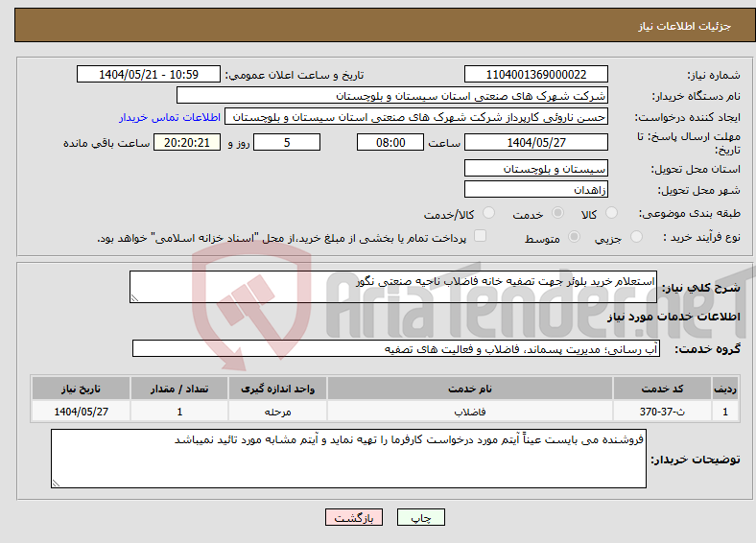This screenshot has height=543, width=756.
Task: Select the متوسط purchase type radio
Action: 575,236
